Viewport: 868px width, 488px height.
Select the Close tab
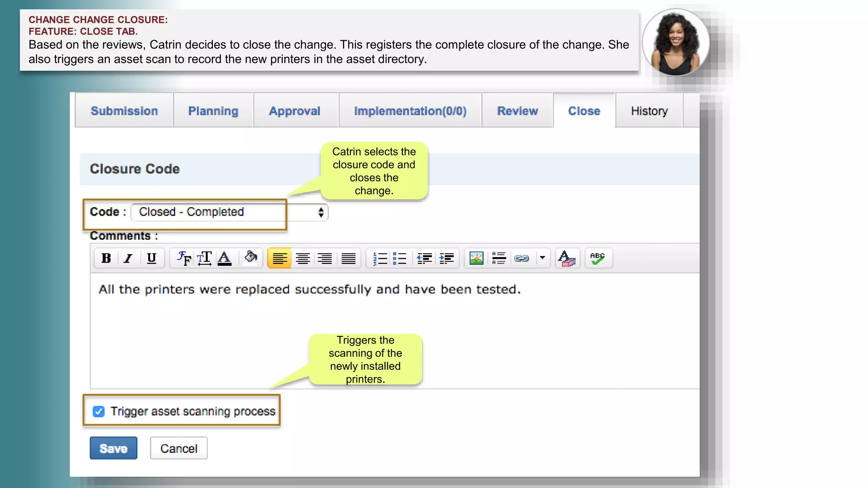(584, 111)
